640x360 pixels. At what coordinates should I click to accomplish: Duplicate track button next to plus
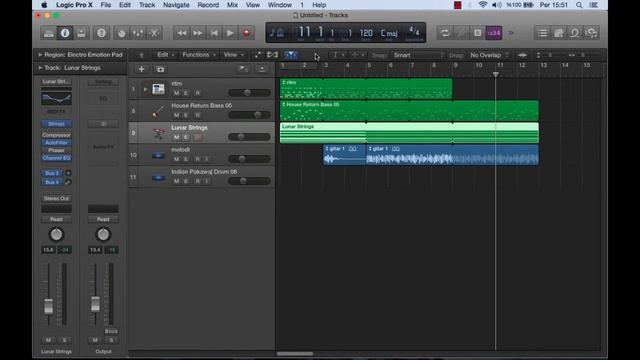(x=160, y=69)
